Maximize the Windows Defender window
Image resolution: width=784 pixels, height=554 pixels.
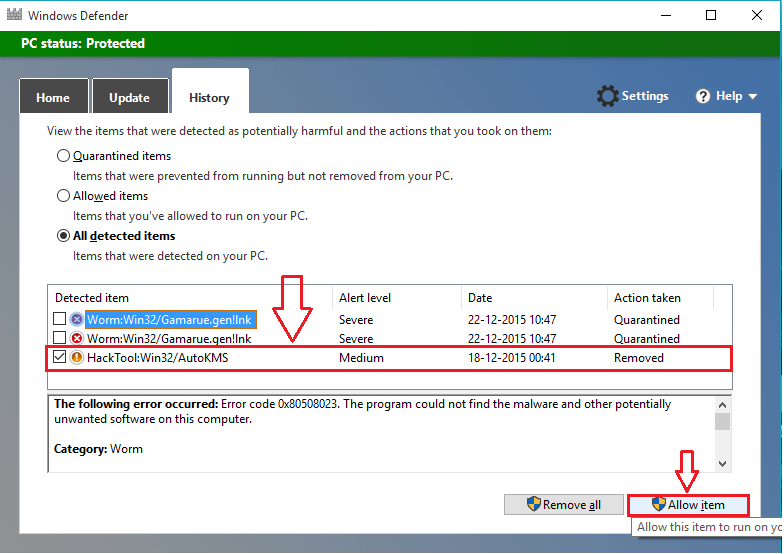click(710, 15)
